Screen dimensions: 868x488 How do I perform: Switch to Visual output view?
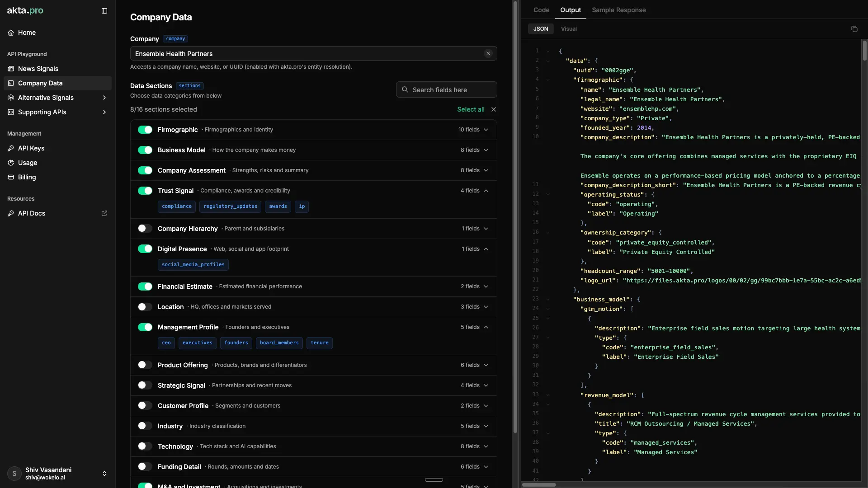(569, 29)
